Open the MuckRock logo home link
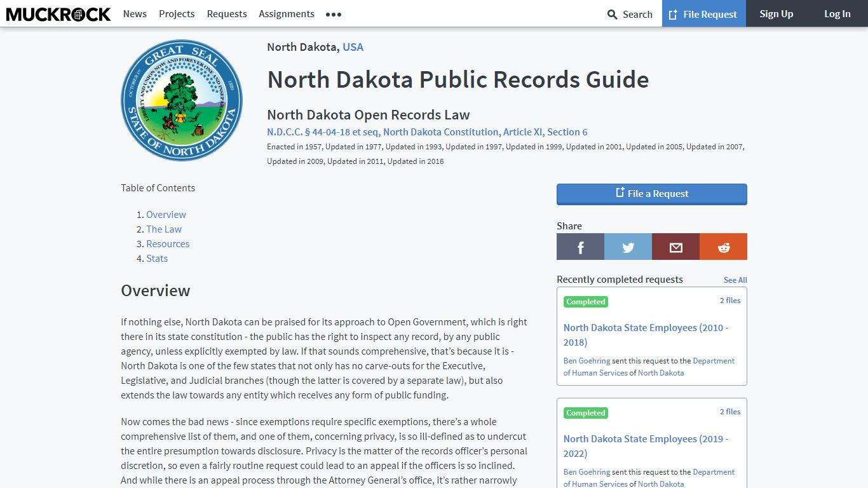Viewport: 868px width, 488px height. 58,13
